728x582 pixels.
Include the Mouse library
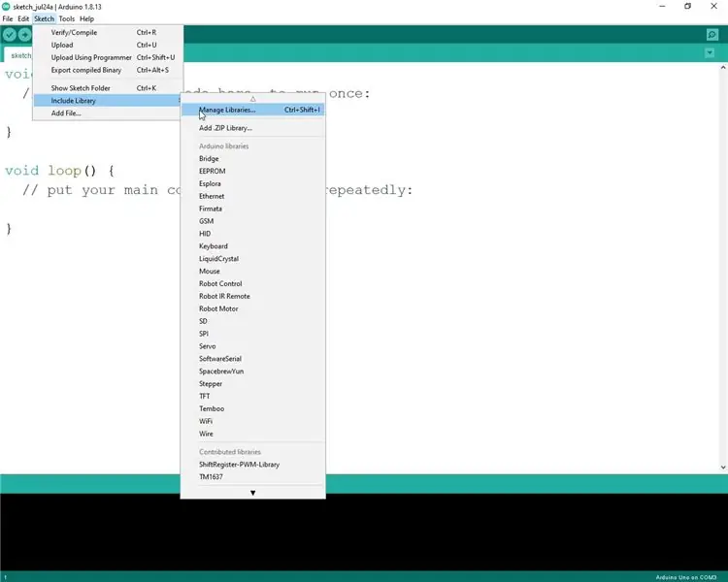click(x=252, y=272)
